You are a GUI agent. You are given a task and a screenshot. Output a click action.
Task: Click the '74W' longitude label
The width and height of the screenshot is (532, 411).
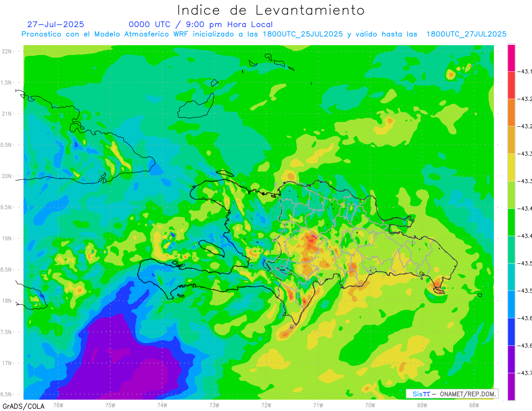(x=162, y=405)
